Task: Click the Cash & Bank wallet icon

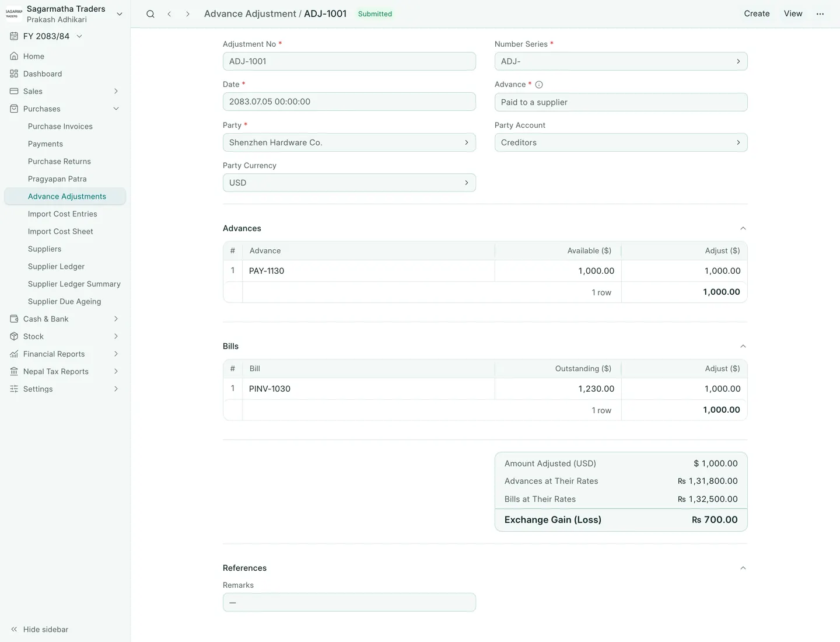Action: tap(14, 319)
